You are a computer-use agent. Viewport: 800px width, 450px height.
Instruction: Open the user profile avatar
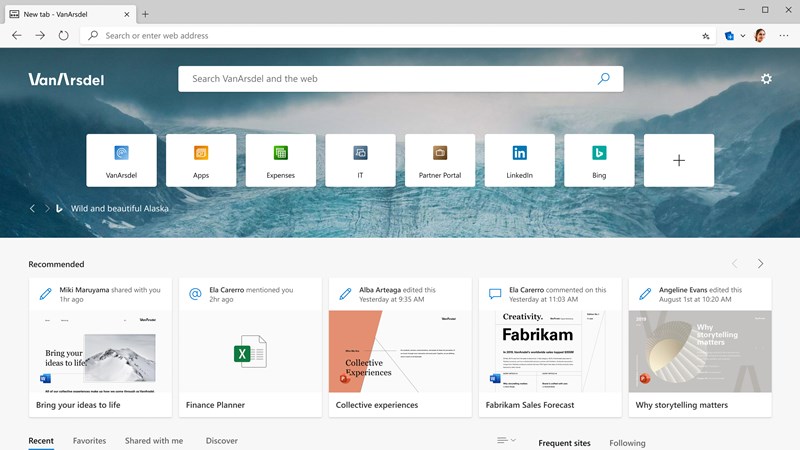[x=760, y=36]
